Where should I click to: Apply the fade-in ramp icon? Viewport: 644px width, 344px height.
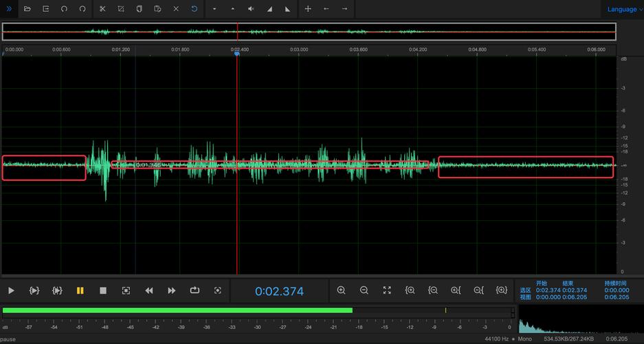click(x=269, y=9)
